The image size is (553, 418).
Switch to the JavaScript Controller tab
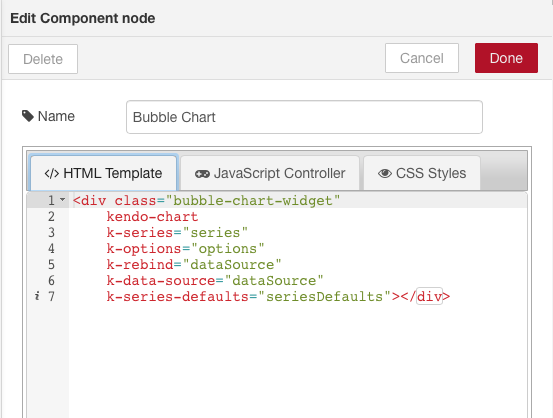click(x=270, y=173)
